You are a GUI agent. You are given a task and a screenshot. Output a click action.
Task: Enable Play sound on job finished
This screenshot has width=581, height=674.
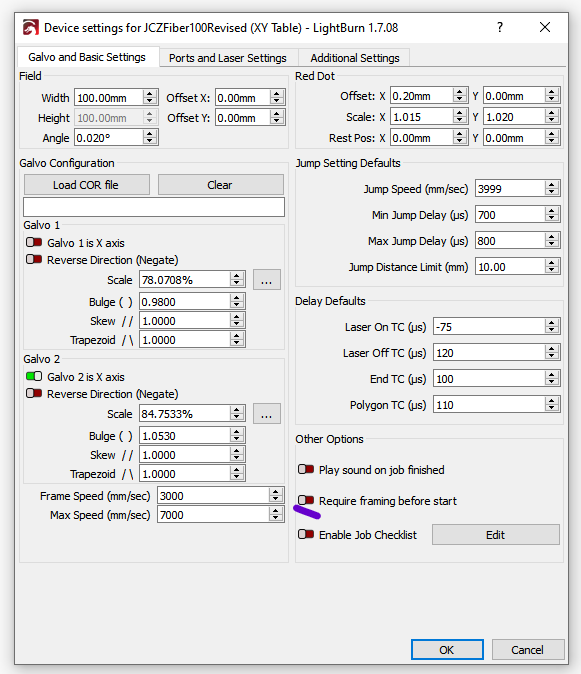point(306,469)
